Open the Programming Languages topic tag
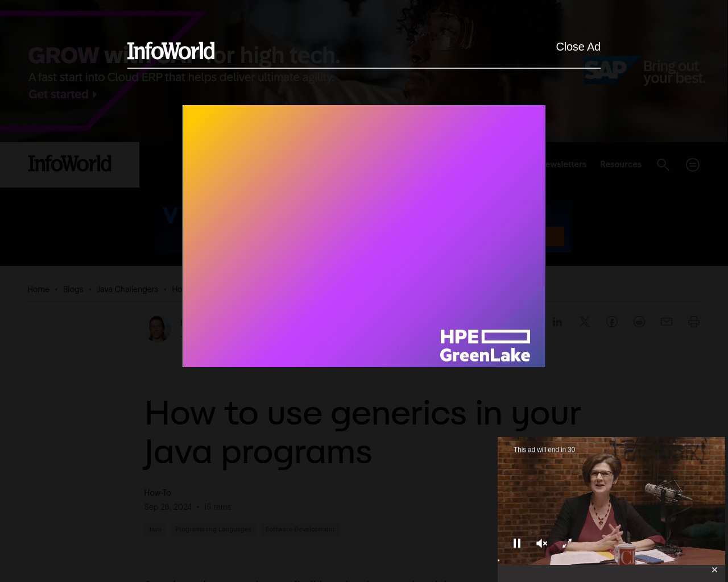The width and height of the screenshot is (728, 582). point(213,529)
